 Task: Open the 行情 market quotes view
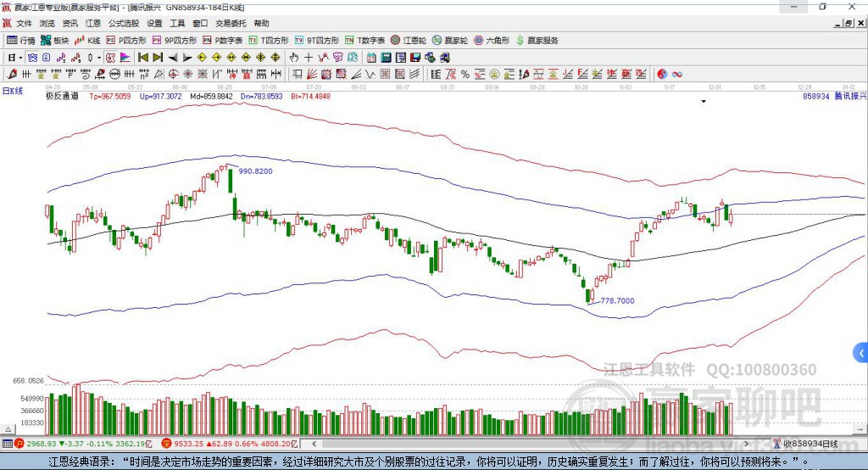(21, 41)
